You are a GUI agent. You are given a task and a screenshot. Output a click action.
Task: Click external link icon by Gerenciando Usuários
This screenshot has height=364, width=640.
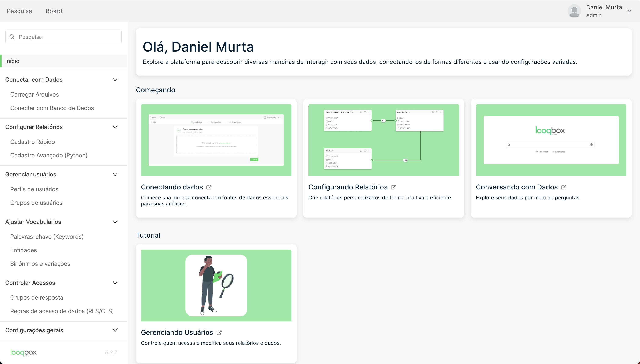[219, 332]
